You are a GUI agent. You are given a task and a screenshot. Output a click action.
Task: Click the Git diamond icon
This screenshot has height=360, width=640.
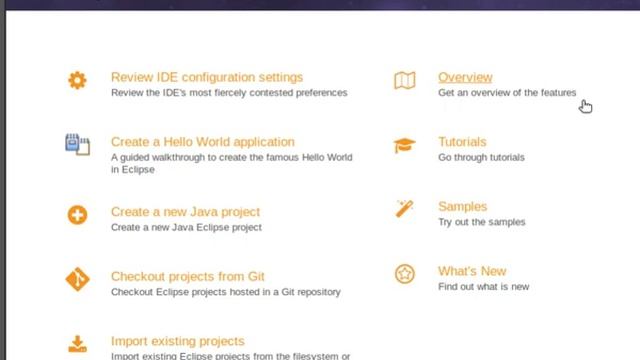[77, 280]
